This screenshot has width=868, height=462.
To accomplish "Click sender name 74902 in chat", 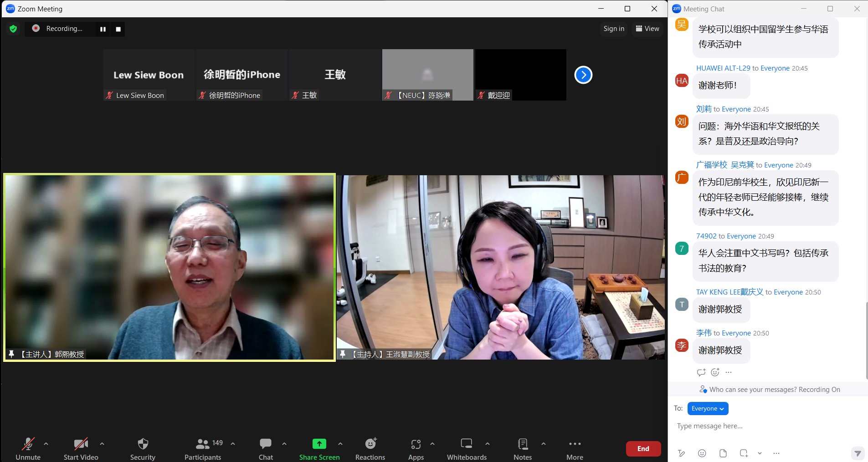I will 706,236.
